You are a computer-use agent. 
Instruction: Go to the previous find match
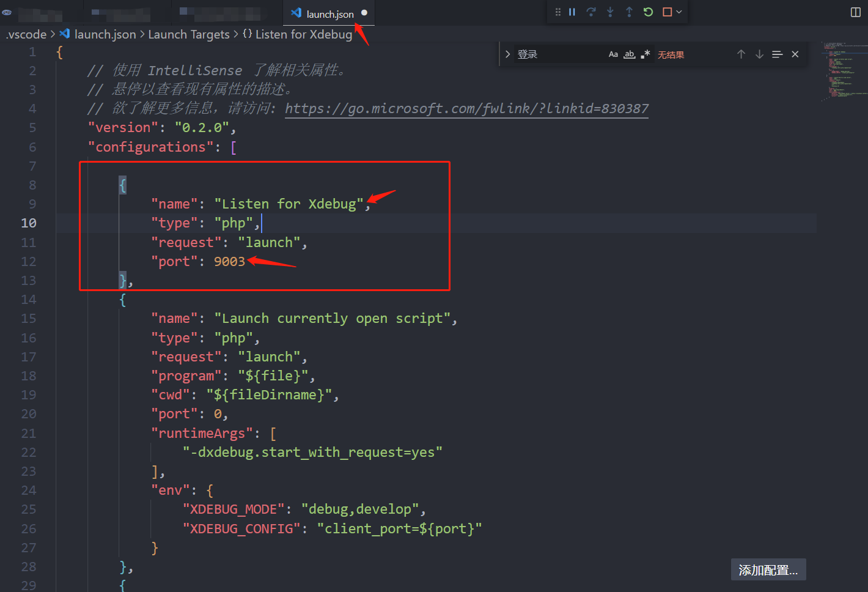click(x=741, y=54)
